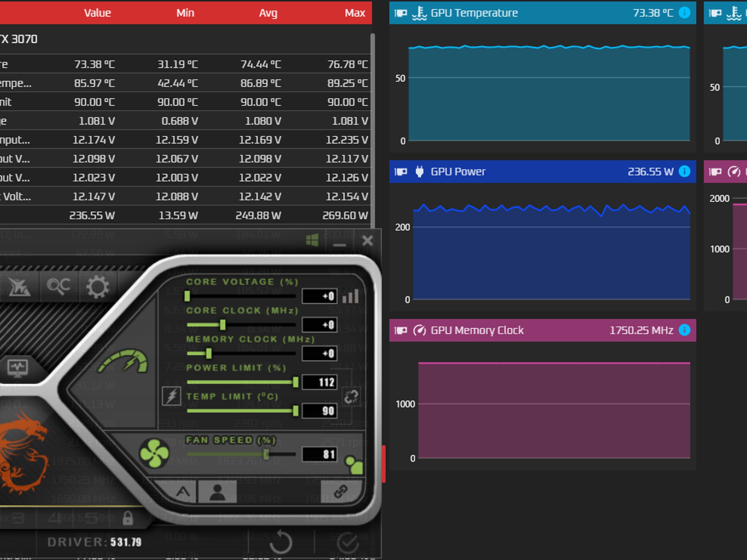Toggle automatic fan speed control
The image size is (747, 560).
(x=183, y=492)
